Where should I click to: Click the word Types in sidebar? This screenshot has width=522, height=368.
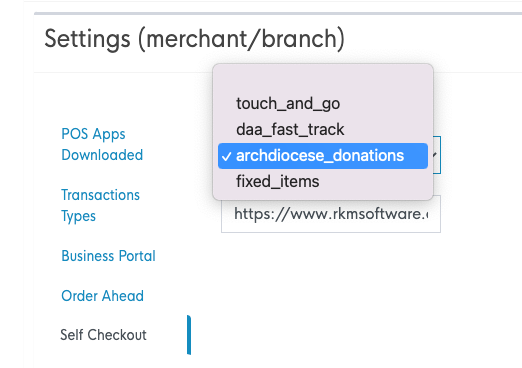point(78,216)
